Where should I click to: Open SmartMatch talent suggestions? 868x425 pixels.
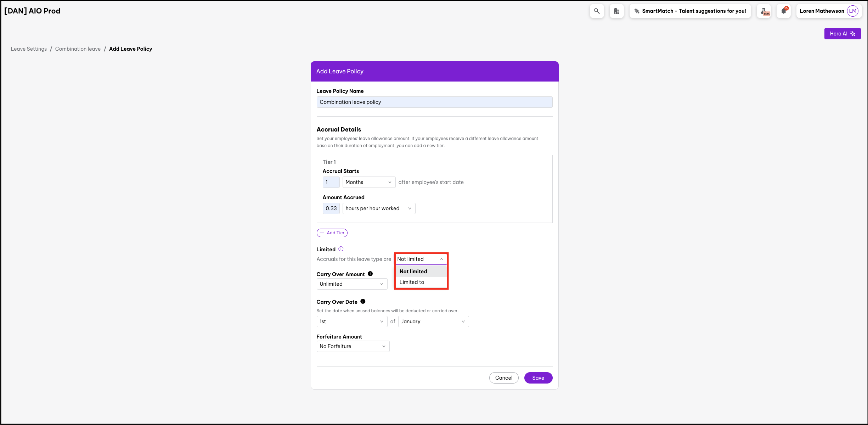pos(690,11)
